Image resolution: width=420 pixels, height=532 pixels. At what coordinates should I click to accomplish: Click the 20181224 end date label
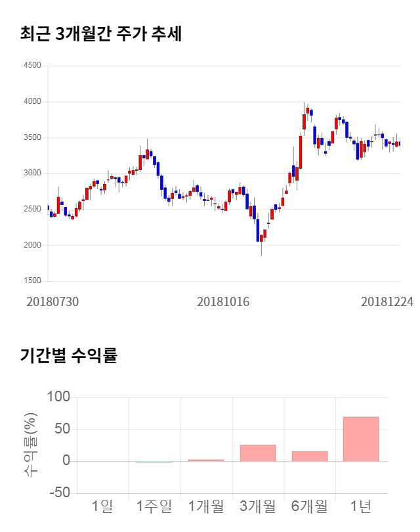tap(387, 301)
